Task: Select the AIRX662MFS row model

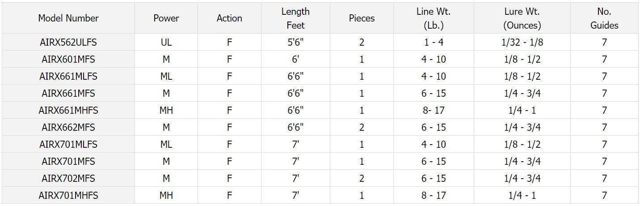Action: (x=68, y=128)
